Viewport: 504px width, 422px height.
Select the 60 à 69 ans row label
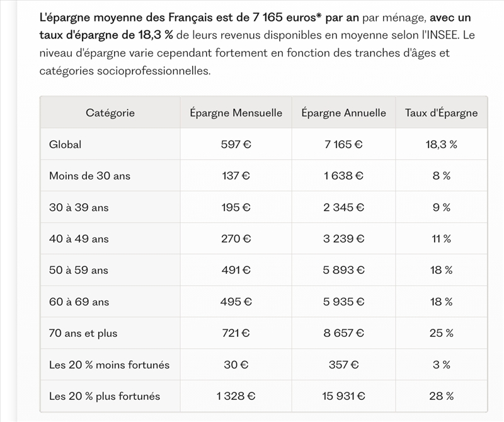[79, 302]
